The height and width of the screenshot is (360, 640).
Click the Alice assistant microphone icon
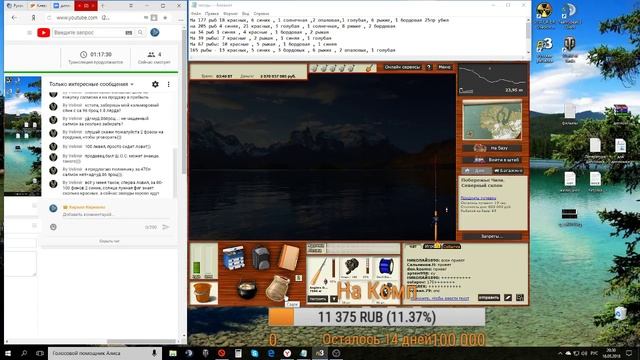[154, 353]
